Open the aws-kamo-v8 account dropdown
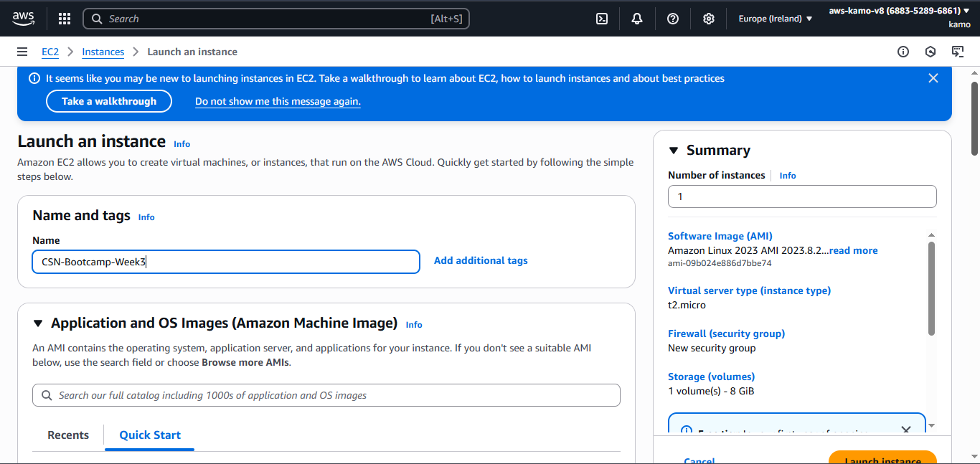 click(x=899, y=10)
